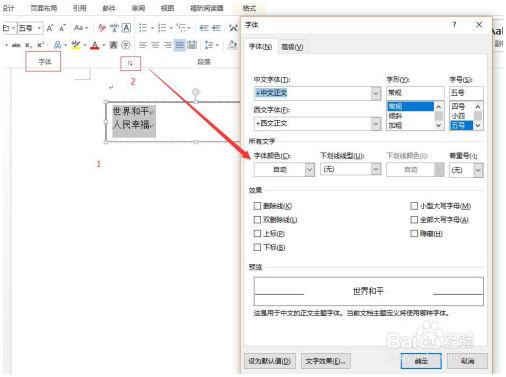
Task: Tick the 上标 superscript checkbox
Action: (x=257, y=233)
